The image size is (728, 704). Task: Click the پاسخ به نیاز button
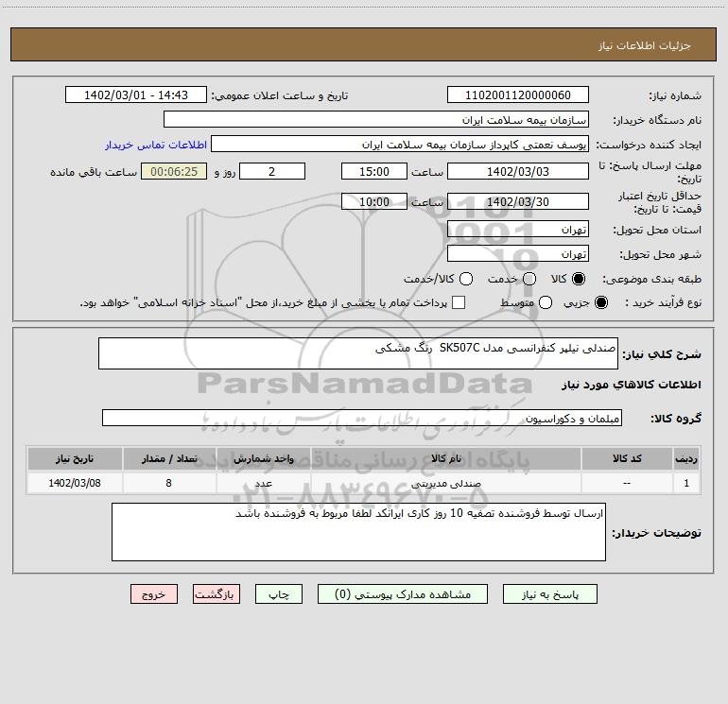(x=549, y=594)
